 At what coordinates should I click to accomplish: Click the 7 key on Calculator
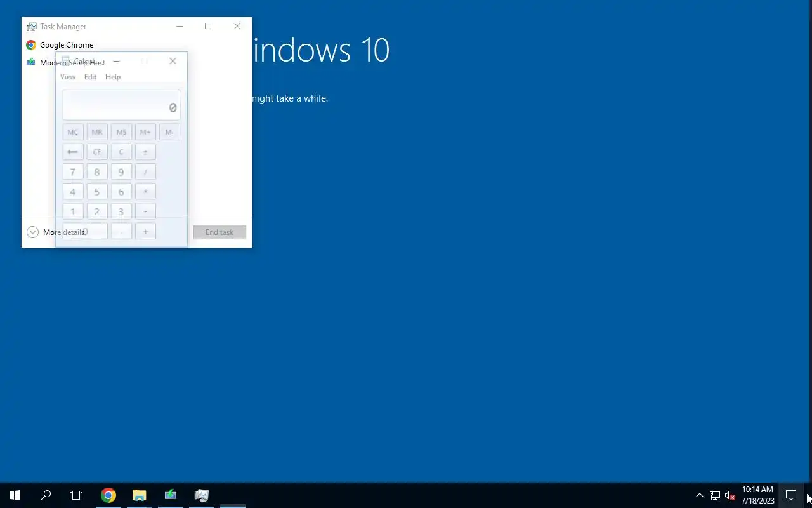(73, 172)
